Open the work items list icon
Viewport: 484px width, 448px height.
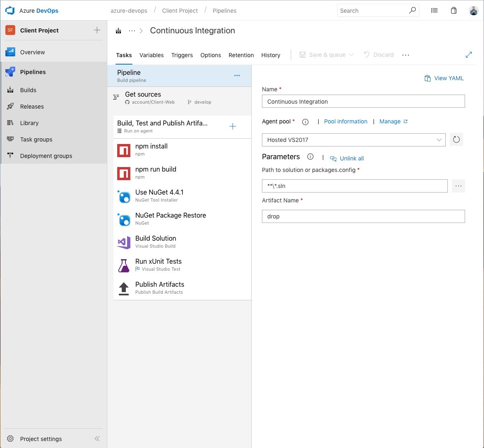click(434, 11)
